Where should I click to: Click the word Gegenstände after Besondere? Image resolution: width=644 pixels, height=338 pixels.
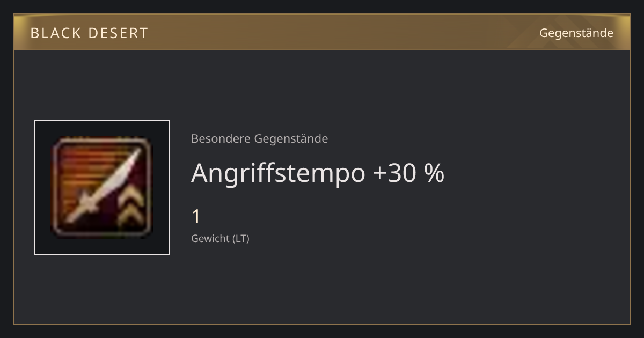291,139
